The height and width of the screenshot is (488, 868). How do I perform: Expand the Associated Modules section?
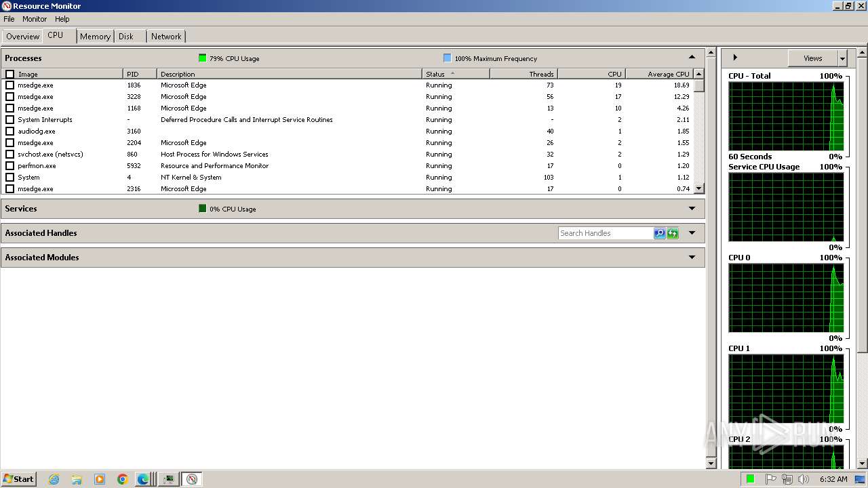pyautogui.click(x=692, y=258)
